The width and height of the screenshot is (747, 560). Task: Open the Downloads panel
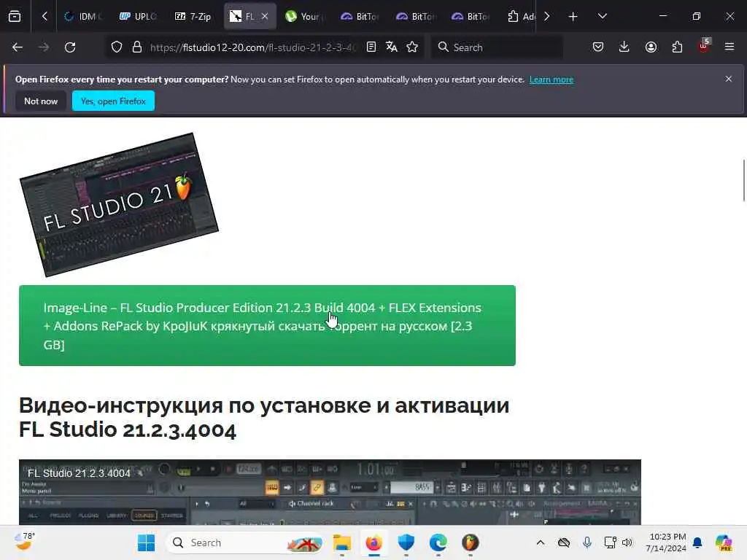(624, 47)
